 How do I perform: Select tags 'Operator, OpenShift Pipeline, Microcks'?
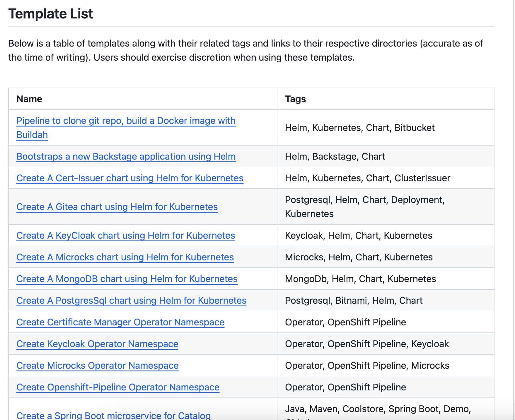(x=367, y=366)
